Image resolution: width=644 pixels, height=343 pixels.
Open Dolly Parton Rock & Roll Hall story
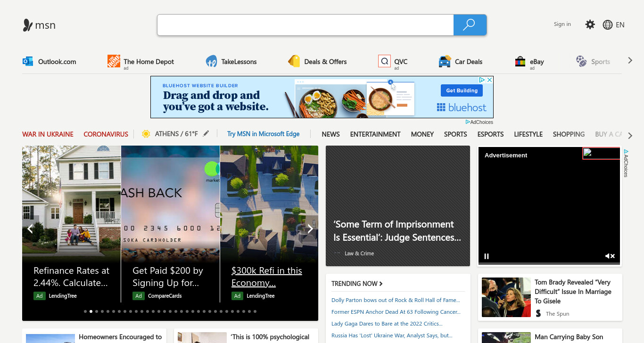pos(396,300)
